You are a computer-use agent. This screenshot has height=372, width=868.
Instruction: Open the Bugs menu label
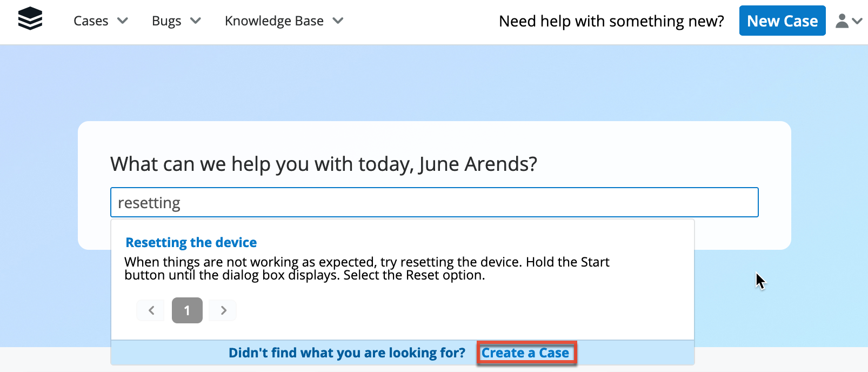[x=166, y=21]
